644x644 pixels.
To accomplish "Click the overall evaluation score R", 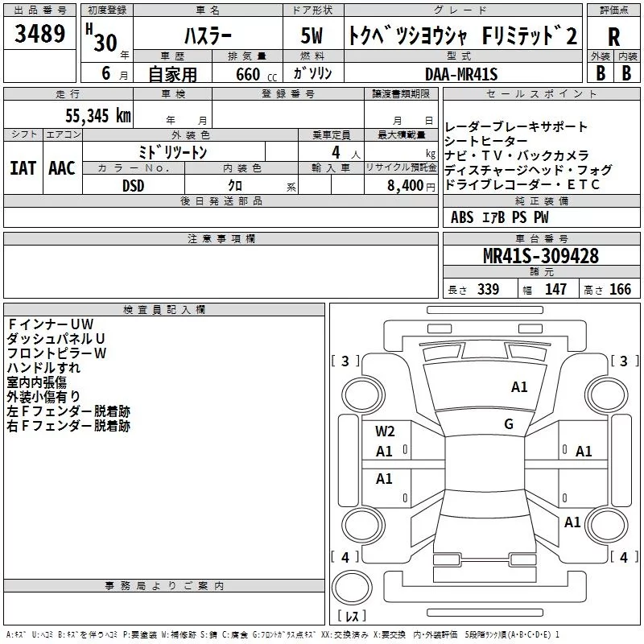I will pyautogui.click(x=613, y=37).
